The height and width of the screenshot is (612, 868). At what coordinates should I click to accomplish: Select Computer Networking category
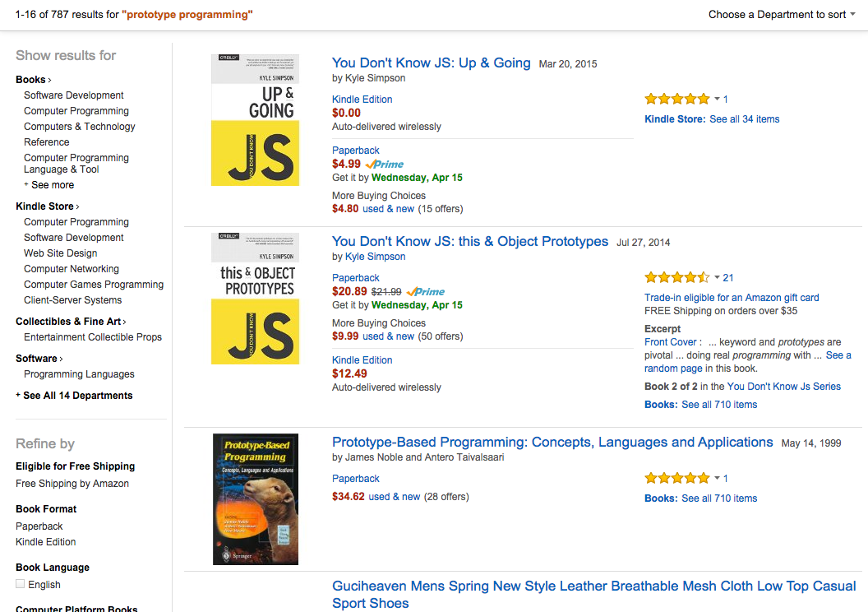click(x=72, y=269)
